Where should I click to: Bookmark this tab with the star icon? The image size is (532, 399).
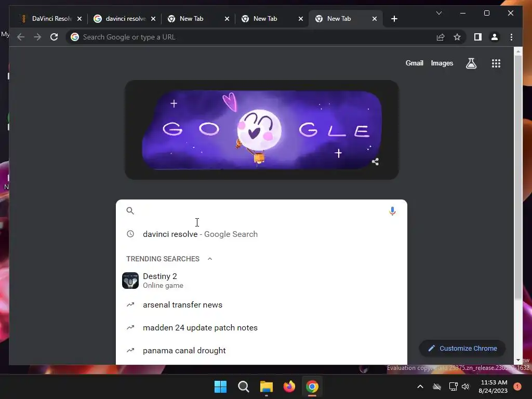click(457, 37)
